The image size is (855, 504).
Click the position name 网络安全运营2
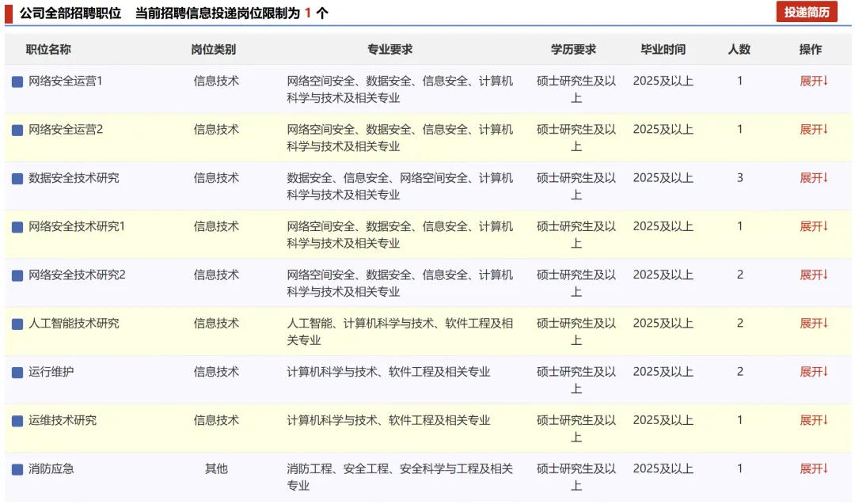(66, 129)
